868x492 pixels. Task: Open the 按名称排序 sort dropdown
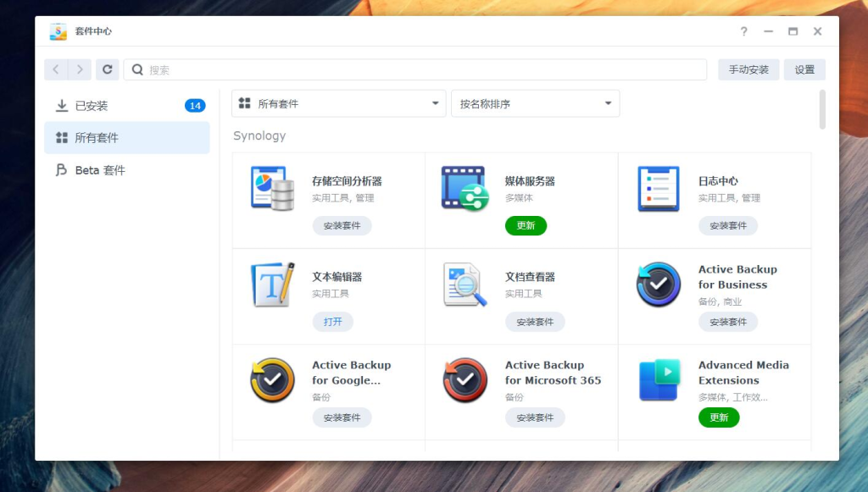pos(535,102)
